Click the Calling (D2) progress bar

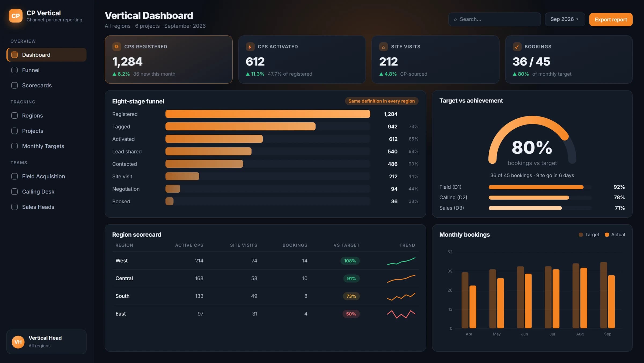pyautogui.click(x=540, y=197)
